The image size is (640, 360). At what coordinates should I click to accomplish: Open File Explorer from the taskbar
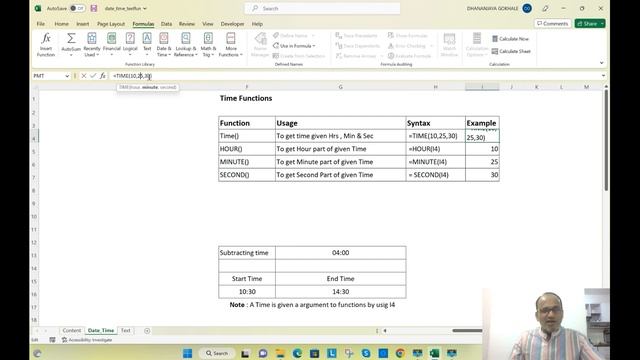pyautogui.click(x=280, y=353)
